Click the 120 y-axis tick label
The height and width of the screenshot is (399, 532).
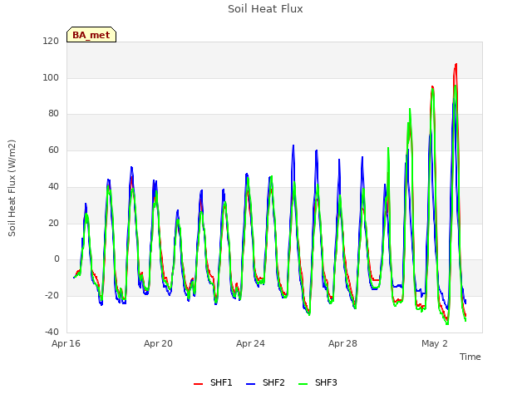51,41
